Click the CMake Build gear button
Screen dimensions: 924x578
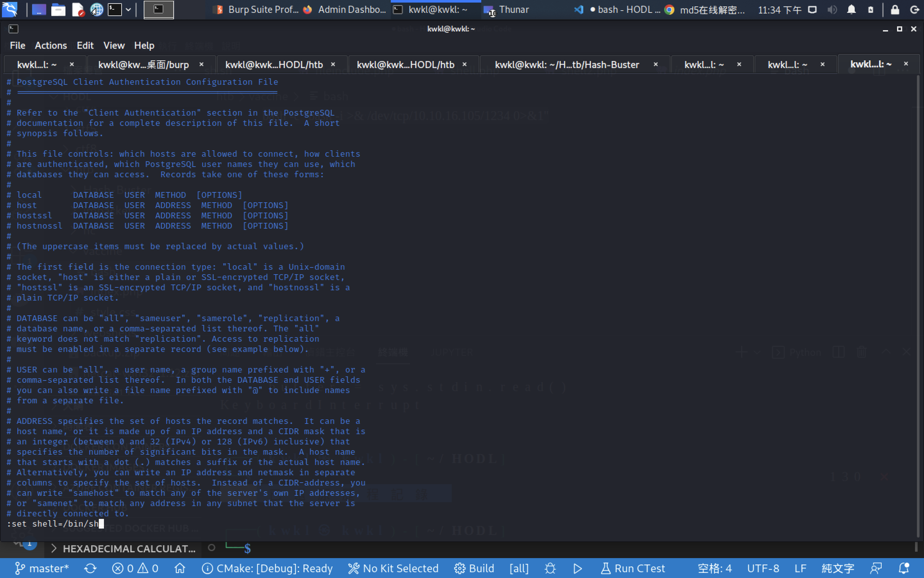click(x=474, y=568)
